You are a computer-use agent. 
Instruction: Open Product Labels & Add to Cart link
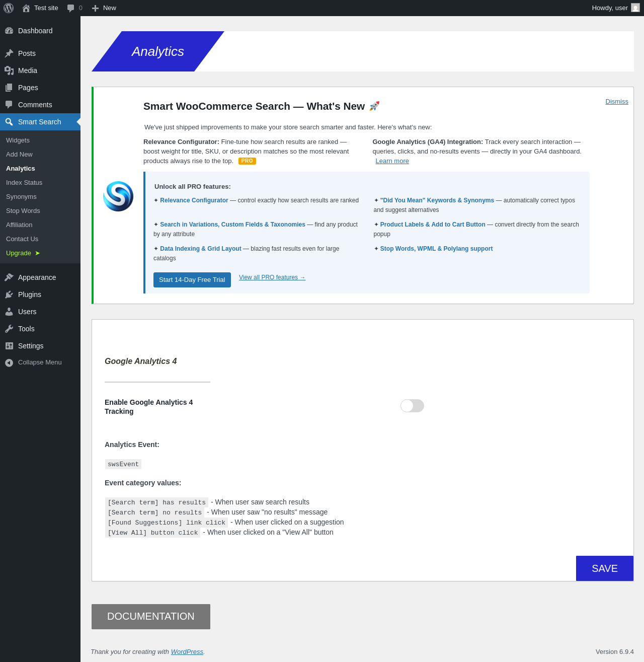click(x=433, y=225)
